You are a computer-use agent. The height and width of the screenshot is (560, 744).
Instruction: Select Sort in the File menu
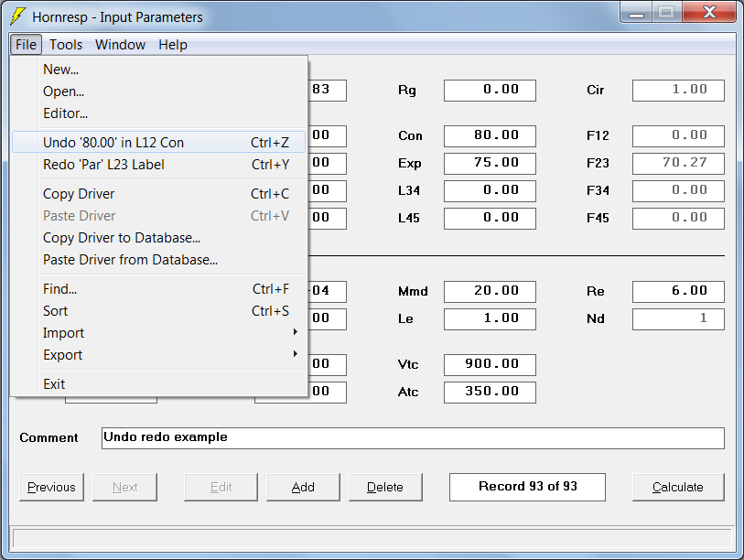159,311
